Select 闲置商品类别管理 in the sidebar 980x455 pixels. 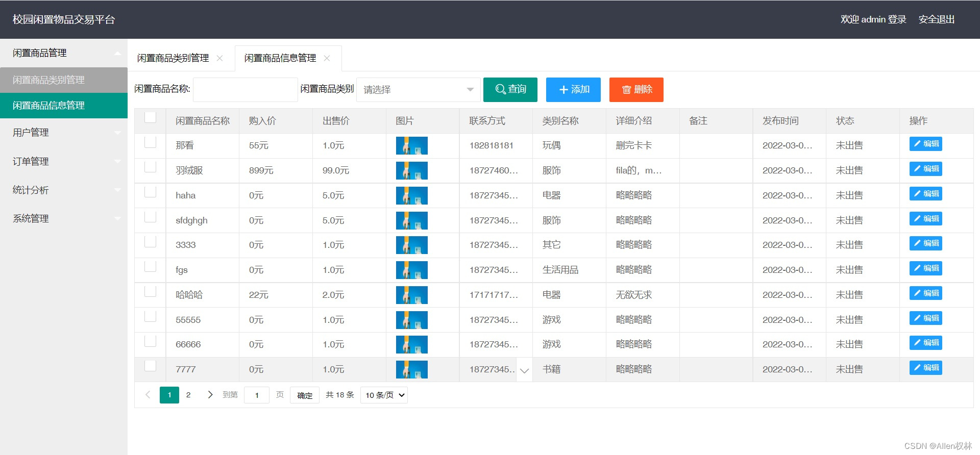pos(64,80)
